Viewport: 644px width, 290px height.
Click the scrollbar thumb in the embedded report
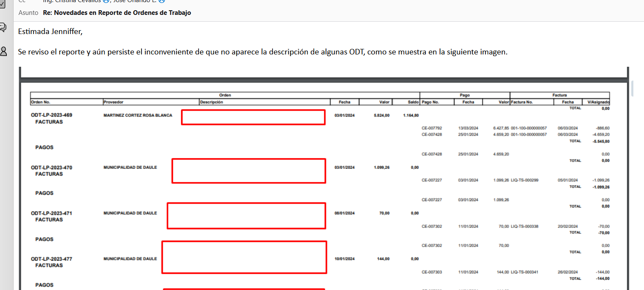coord(632,88)
